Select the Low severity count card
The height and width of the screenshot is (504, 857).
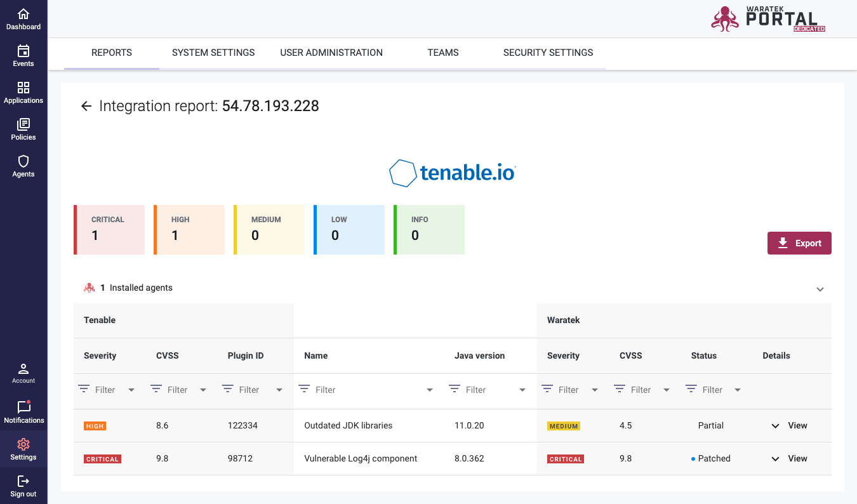coord(349,230)
